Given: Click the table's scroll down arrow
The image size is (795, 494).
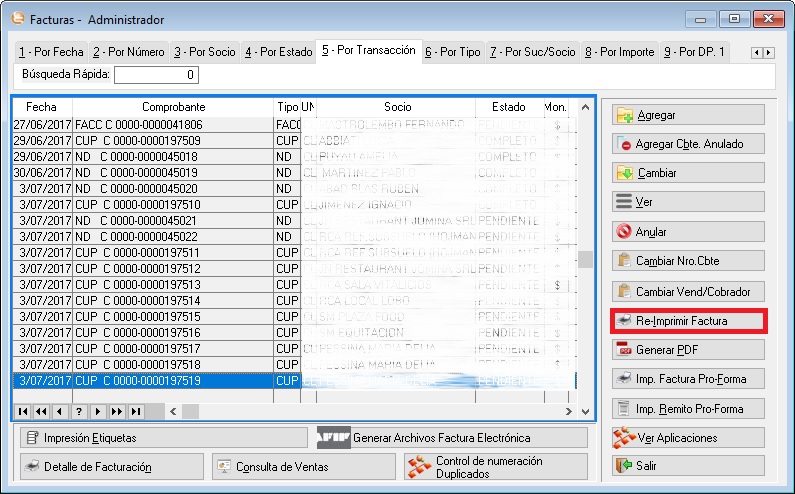Looking at the screenshot, I should 585,411.
